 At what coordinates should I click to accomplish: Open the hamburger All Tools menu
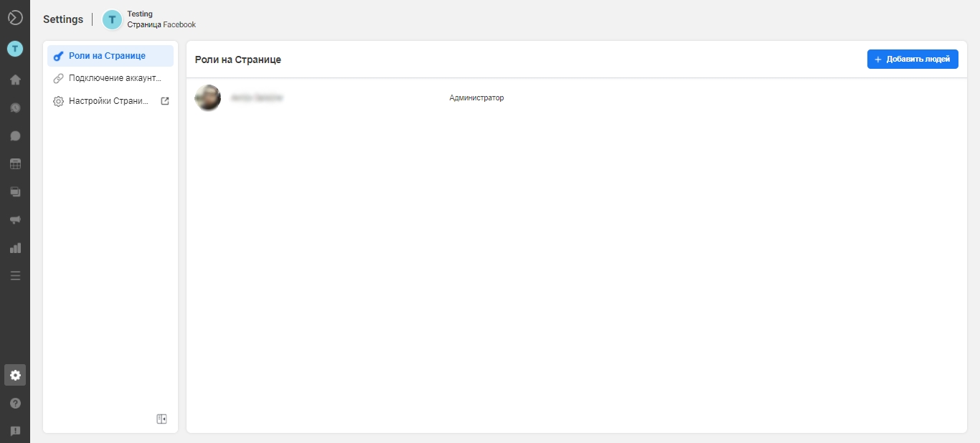[x=15, y=275]
